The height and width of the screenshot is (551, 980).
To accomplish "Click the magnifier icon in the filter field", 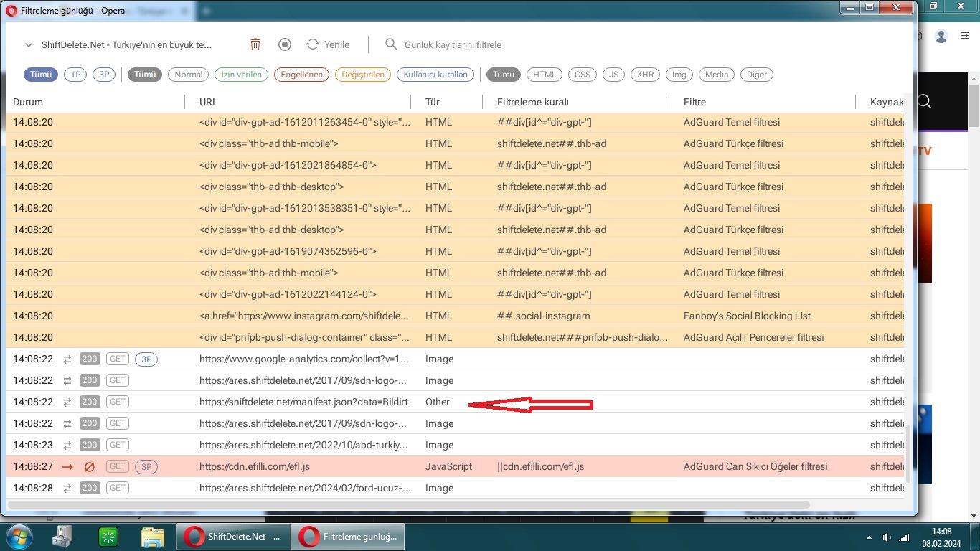I will coord(391,44).
